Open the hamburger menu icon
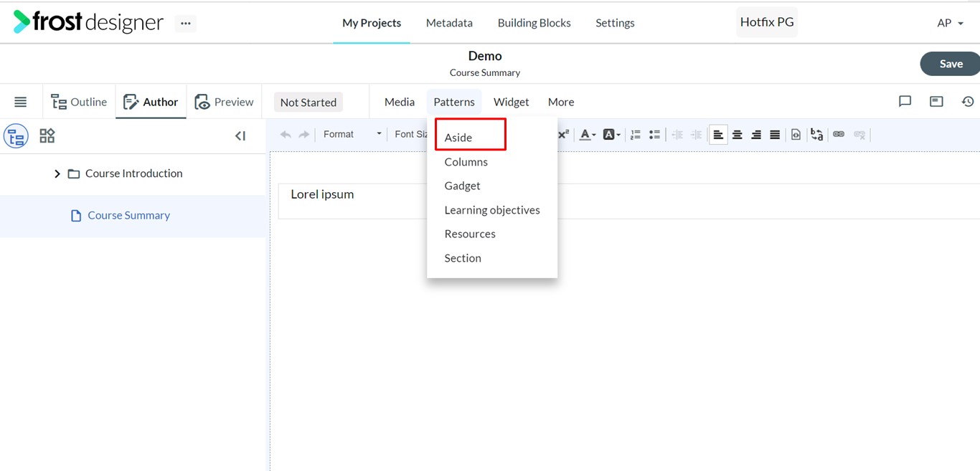This screenshot has width=980, height=471. 21,102
